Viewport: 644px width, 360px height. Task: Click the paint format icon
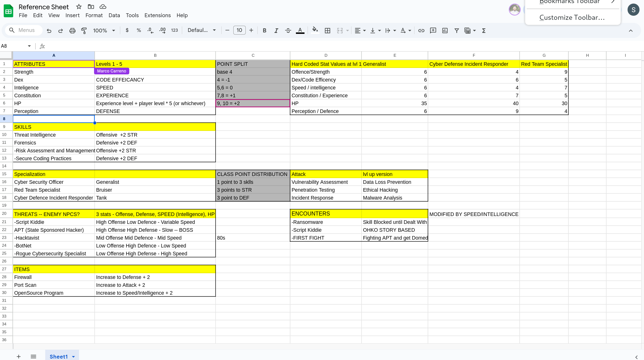point(84,31)
